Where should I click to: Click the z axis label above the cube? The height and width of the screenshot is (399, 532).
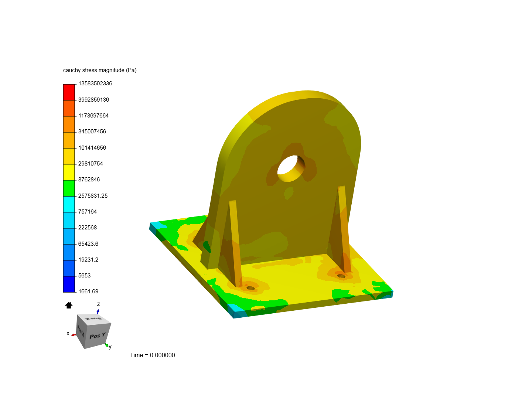98,304
